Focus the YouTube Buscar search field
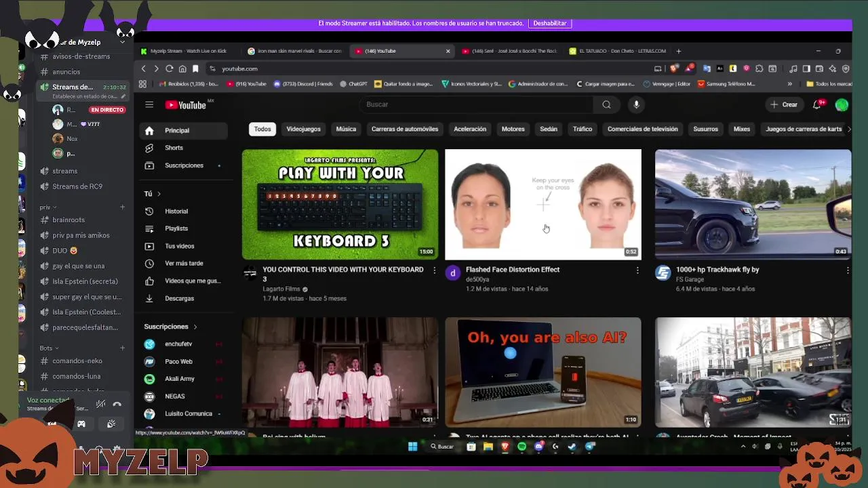 [x=477, y=104]
